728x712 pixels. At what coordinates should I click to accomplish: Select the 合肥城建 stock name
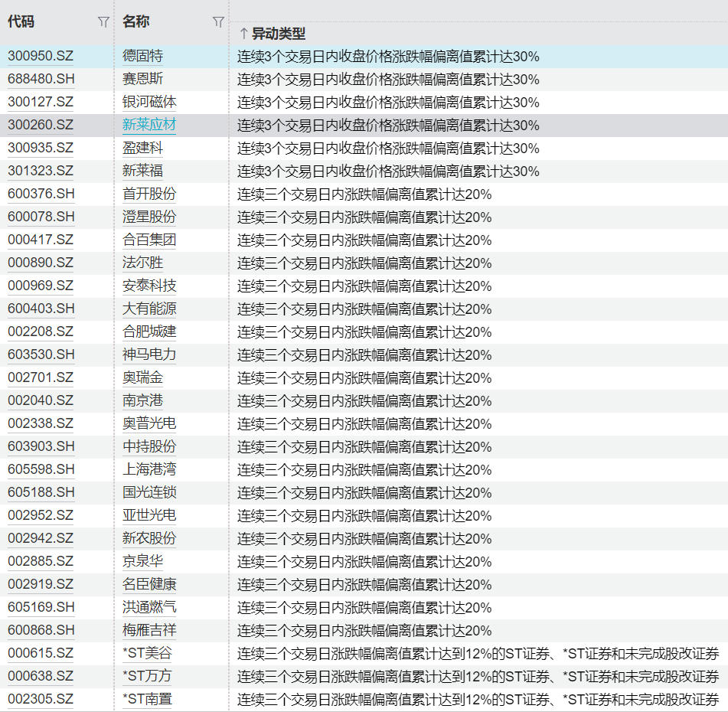pos(149,332)
